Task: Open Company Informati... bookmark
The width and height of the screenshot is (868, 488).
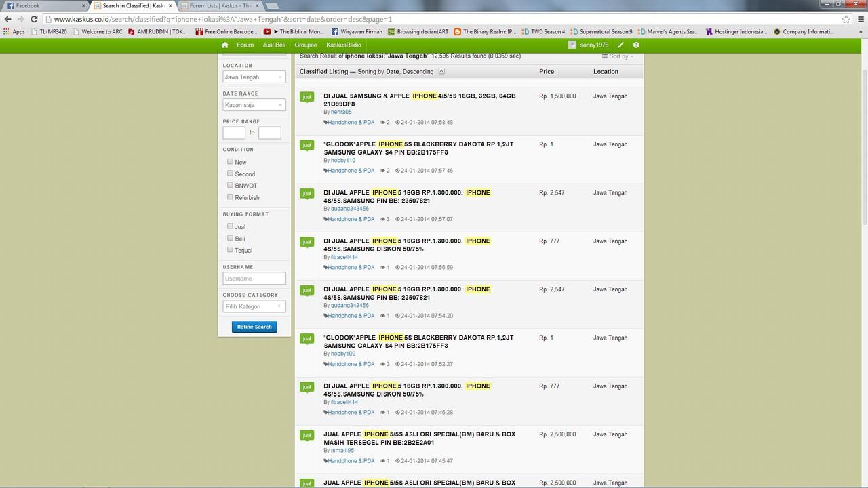Action: pyautogui.click(x=804, y=31)
